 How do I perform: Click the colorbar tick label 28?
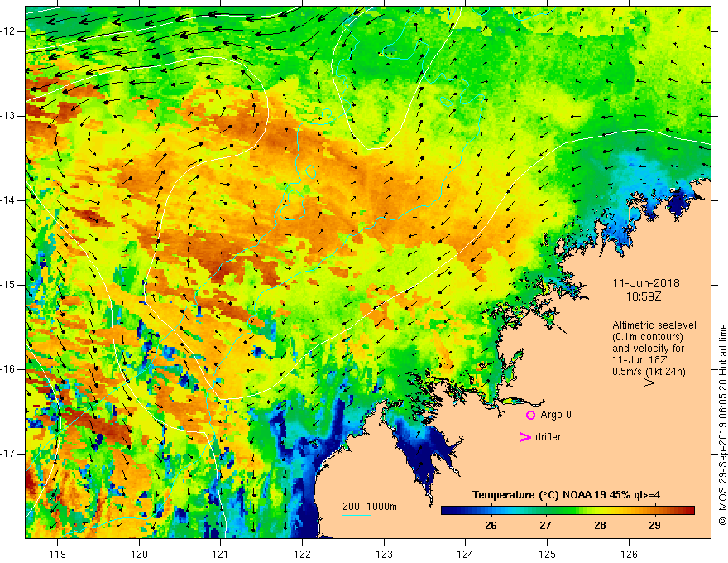tap(600, 526)
